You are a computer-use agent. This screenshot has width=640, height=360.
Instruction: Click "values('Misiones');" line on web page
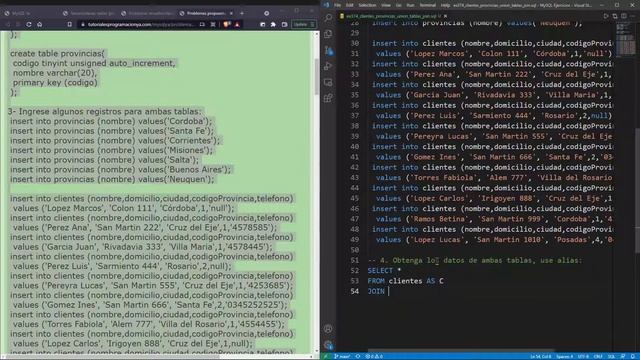(111, 150)
